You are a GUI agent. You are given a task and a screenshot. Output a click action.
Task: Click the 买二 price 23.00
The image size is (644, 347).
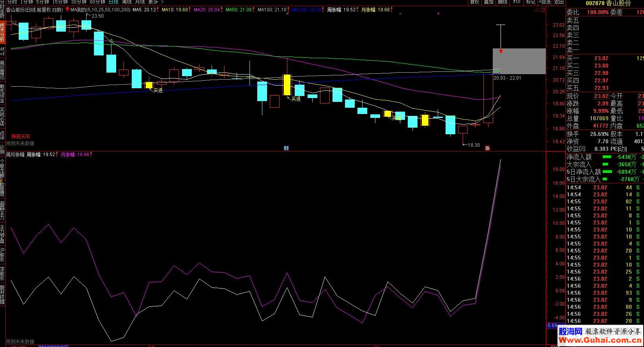click(x=601, y=66)
